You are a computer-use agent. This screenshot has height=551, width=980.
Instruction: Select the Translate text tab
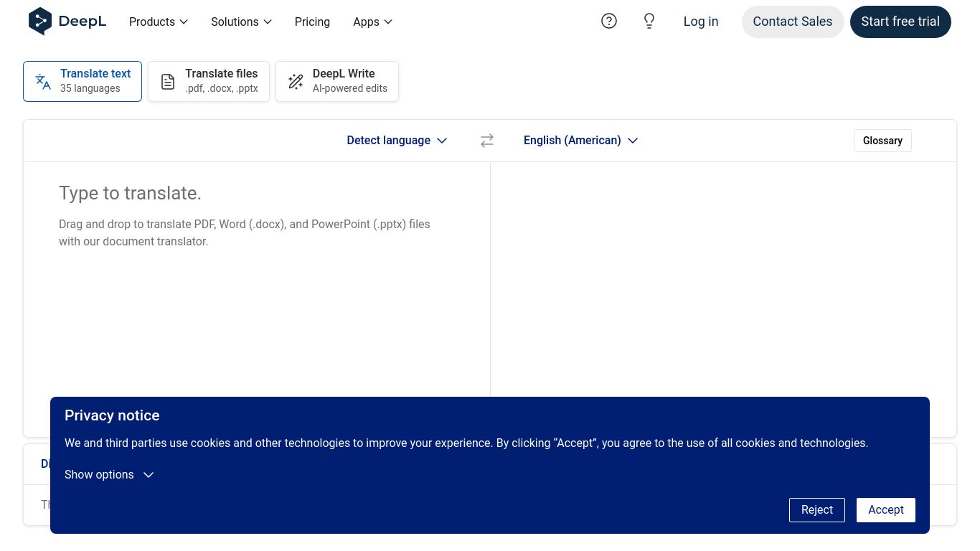(83, 81)
